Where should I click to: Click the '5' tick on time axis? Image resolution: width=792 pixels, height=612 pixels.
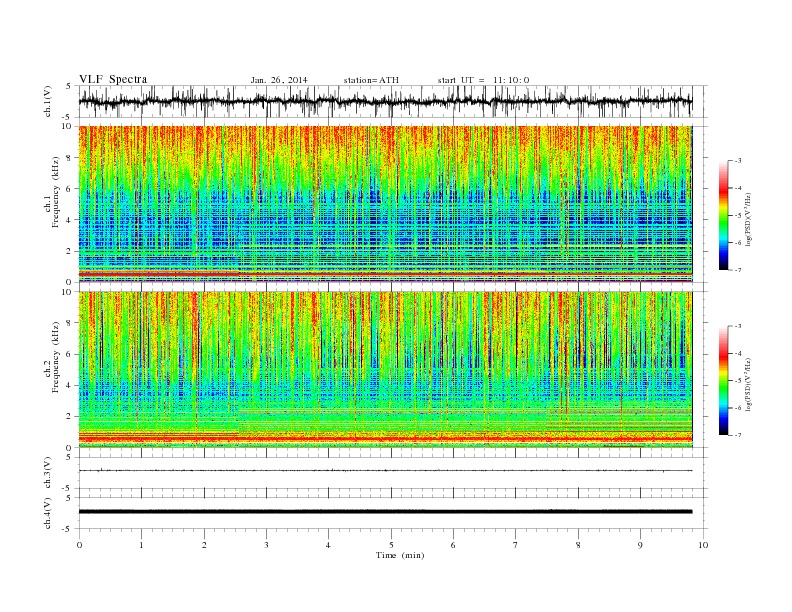click(x=391, y=545)
